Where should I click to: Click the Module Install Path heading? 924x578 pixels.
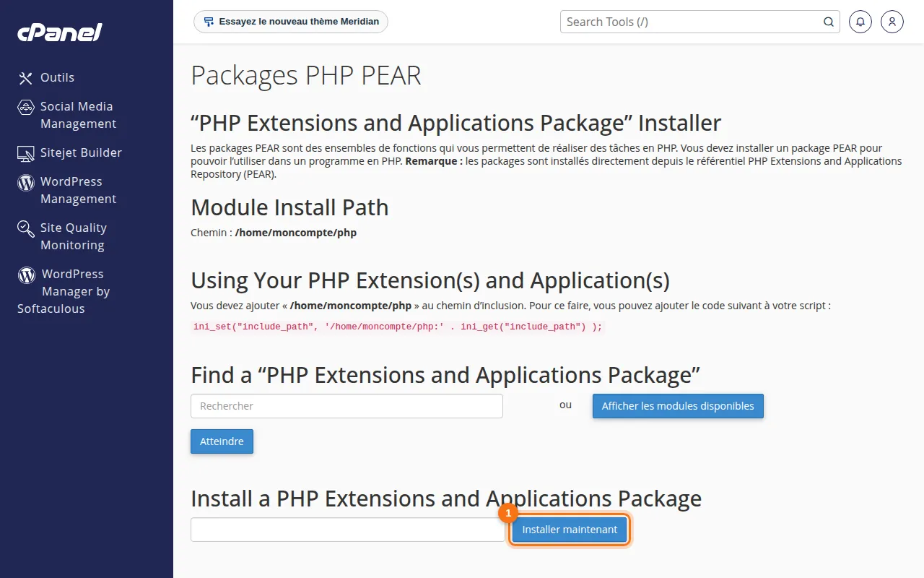pos(289,207)
